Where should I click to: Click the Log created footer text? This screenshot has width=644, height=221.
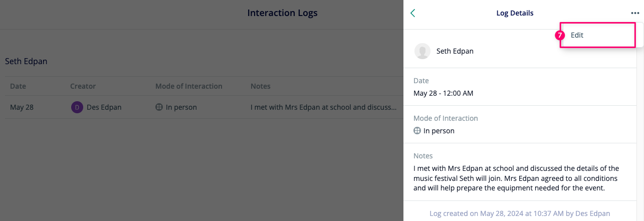[520, 213]
